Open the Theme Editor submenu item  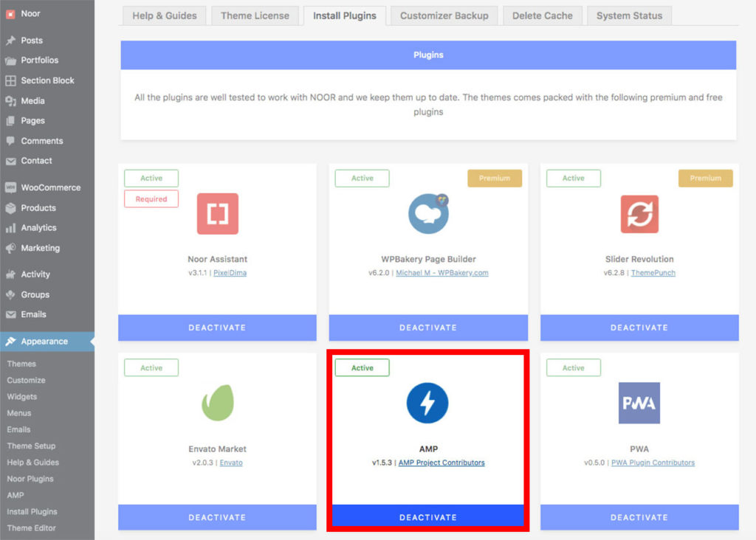click(x=31, y=528)
